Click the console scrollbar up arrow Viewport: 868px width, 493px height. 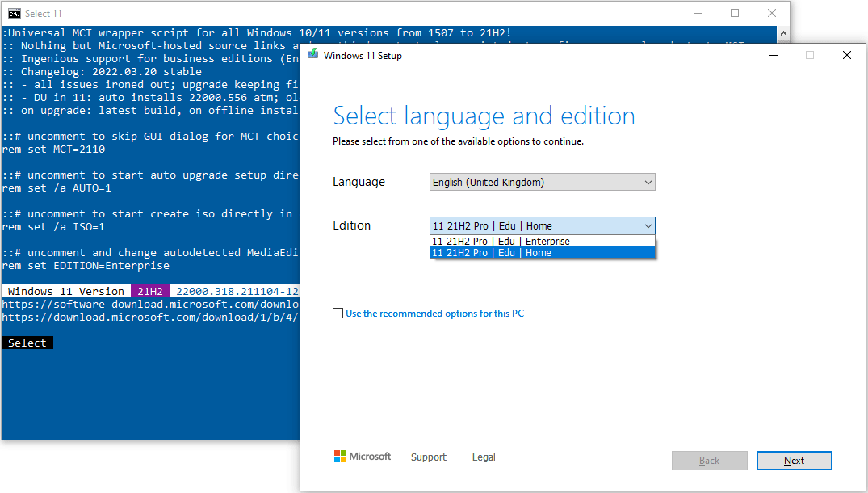pos(782,32)
